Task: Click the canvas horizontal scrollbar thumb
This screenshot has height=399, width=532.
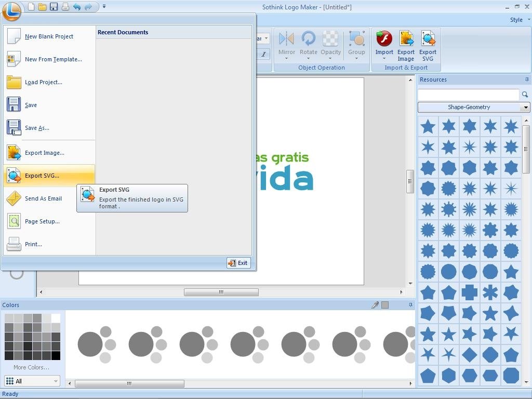Action: 221,292
